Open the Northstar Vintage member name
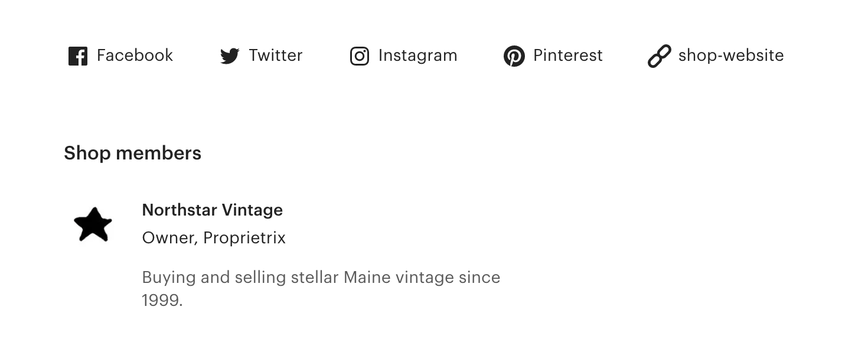 (x=213, y=210)
